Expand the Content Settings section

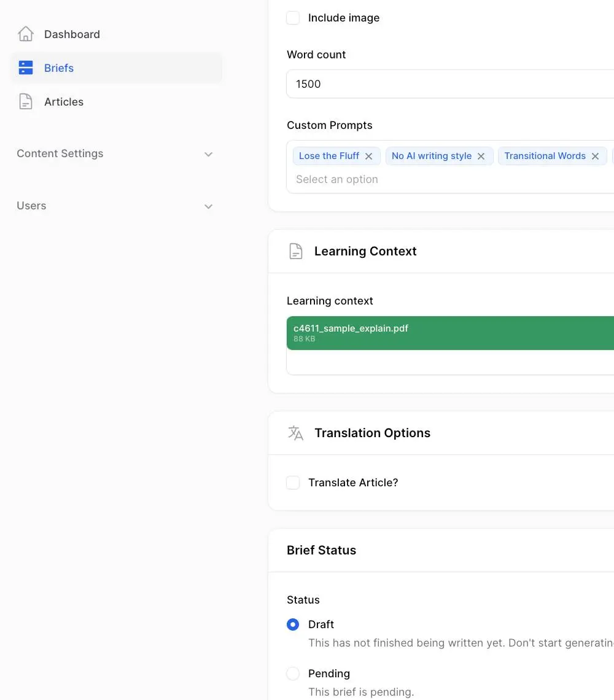pyautogui.click(x=208, y=154)
